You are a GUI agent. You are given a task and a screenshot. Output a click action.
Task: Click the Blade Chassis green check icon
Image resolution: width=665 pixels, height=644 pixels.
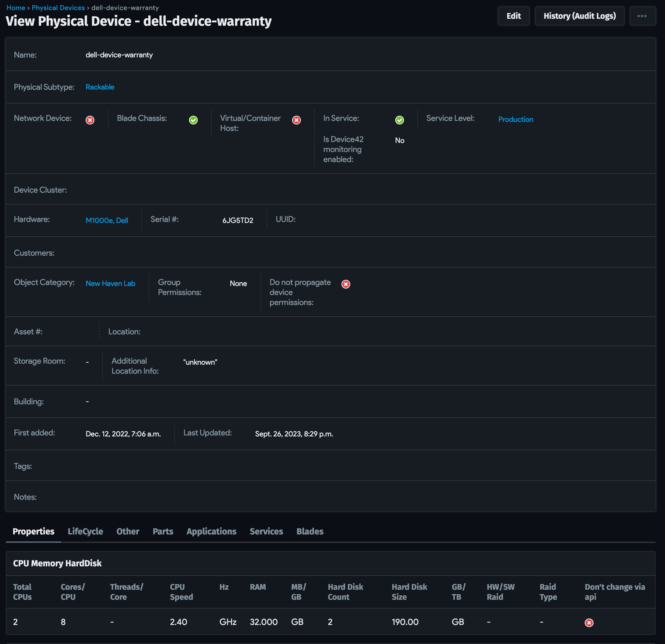[193, 120]
